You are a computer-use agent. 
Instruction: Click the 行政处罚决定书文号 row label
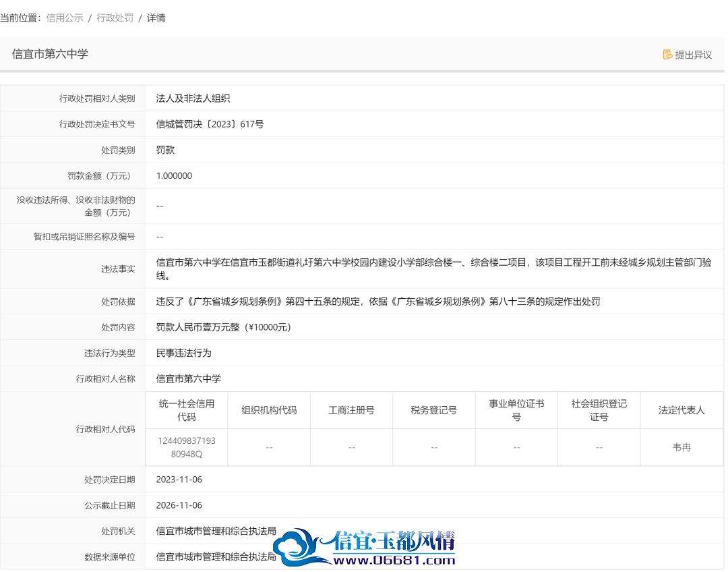pos(97,125)
